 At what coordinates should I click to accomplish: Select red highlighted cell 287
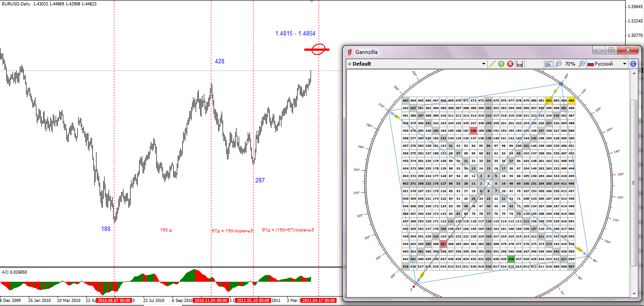click(x=443, y=244)
